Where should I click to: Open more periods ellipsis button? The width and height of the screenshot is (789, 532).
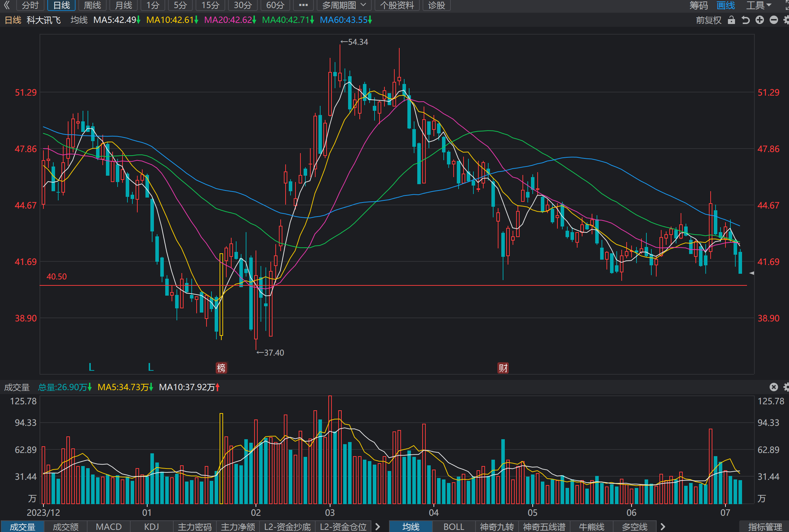coord(303,5)
